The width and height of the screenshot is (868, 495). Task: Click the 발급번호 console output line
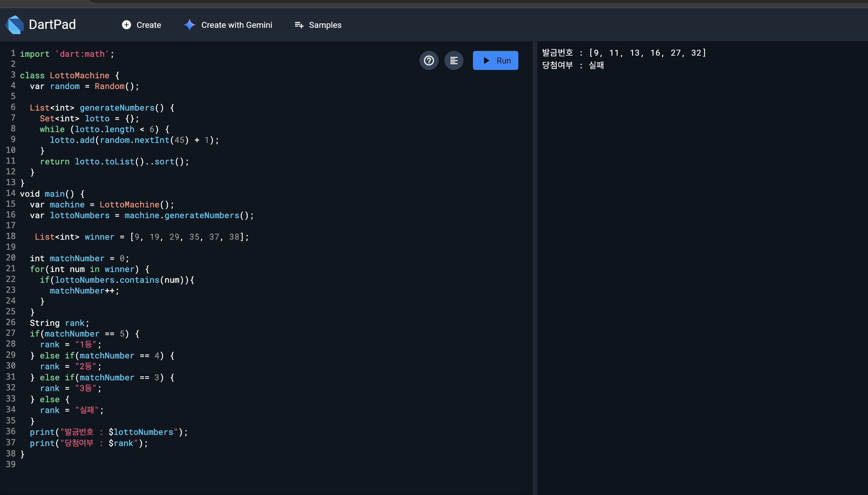click(x=624, y=53)
